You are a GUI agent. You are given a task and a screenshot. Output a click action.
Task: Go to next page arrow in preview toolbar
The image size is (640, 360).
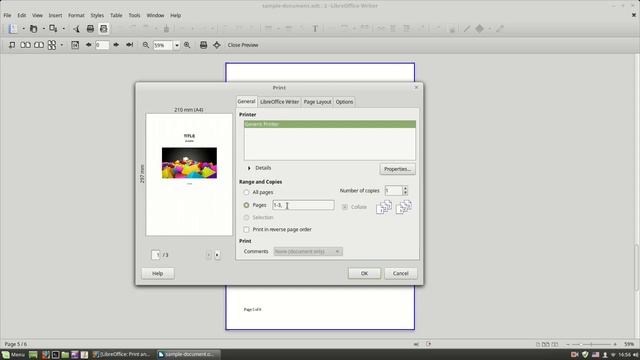point(116,45)
